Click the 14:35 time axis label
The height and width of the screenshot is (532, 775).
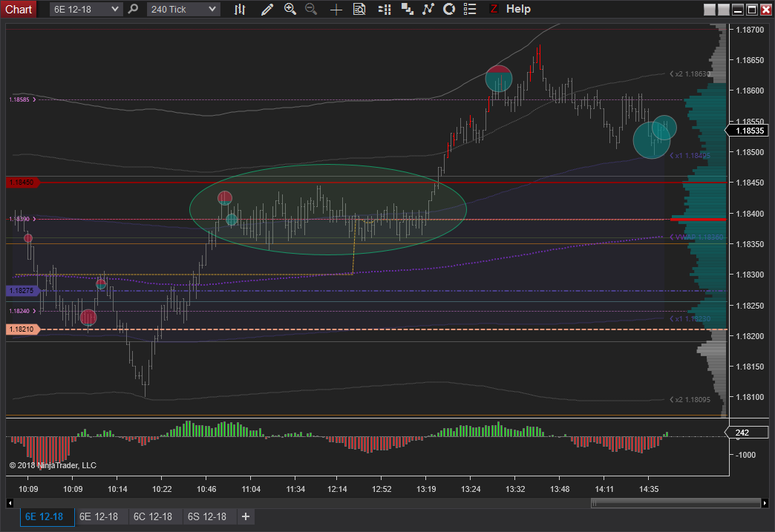pos(649,489)
